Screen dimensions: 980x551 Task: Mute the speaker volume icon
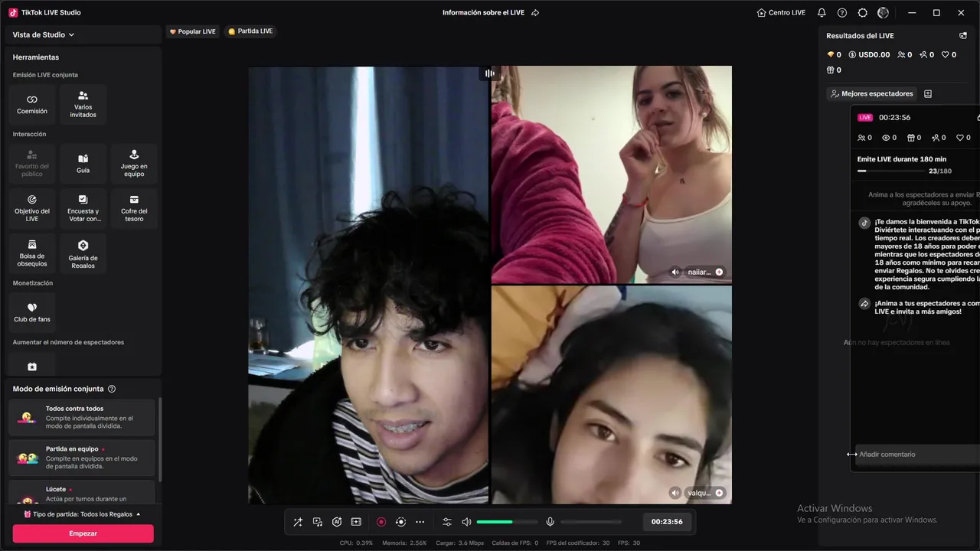[466, 522]
